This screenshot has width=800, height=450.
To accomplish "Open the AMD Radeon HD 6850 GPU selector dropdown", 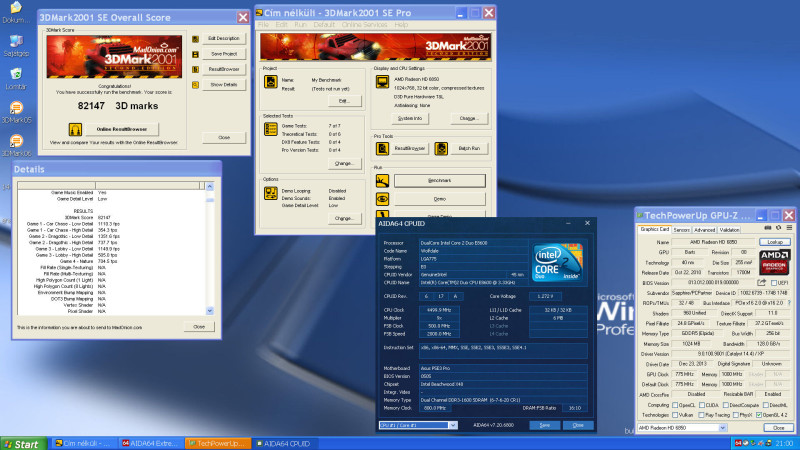I will (x=723, y=428).
